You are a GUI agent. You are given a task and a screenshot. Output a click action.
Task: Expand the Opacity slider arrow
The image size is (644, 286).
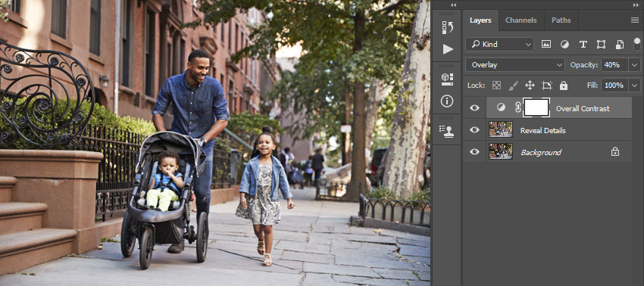(x=635, y=65)
